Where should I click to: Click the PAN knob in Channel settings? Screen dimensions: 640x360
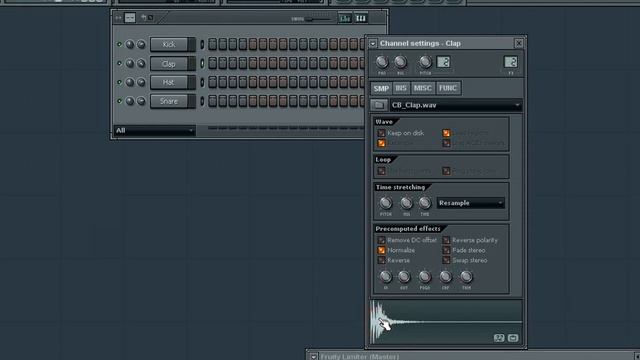pyautogui.click(x=382, y=62)
